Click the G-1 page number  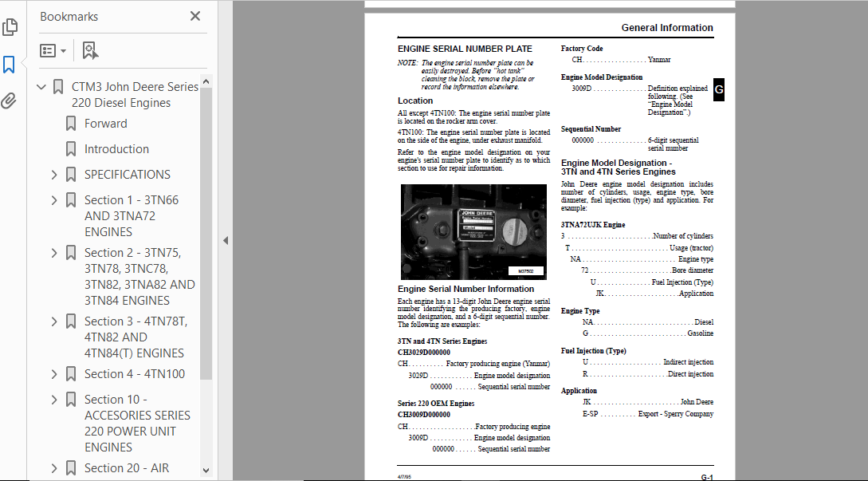point(707,477)
